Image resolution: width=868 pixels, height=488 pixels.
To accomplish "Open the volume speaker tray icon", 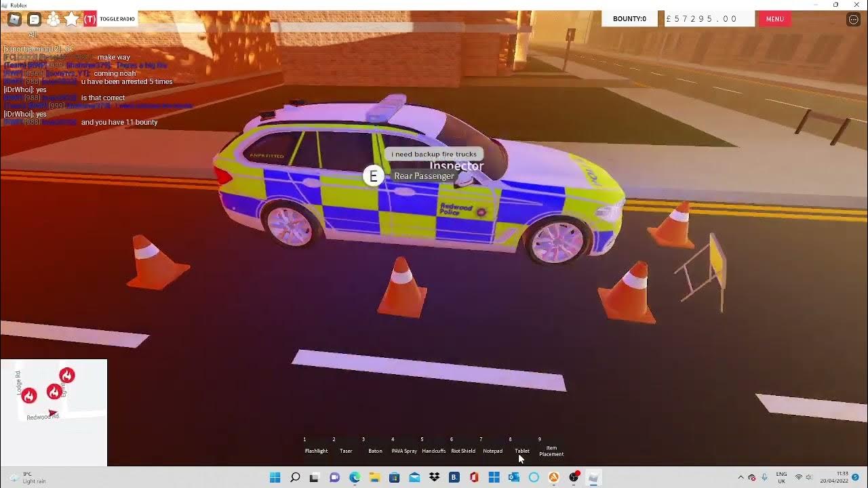I will [808, 477].
